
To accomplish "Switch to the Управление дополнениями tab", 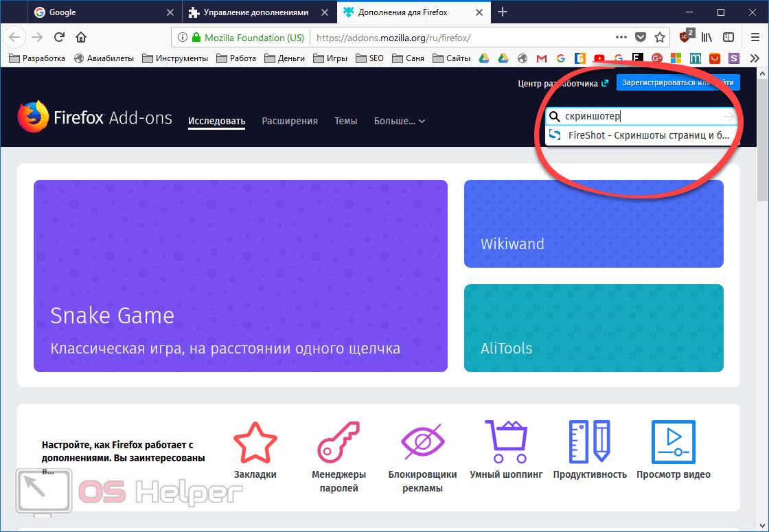I will click(260, 12).
